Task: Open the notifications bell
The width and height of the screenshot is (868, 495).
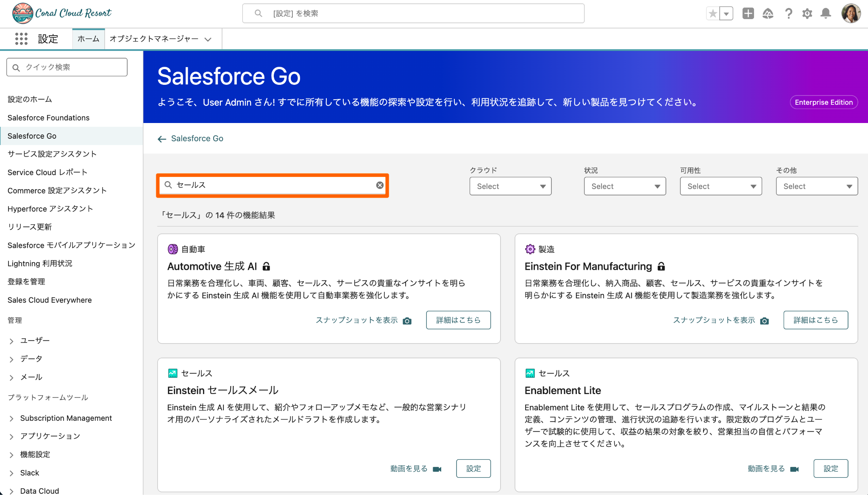Action: pos(826,14)
